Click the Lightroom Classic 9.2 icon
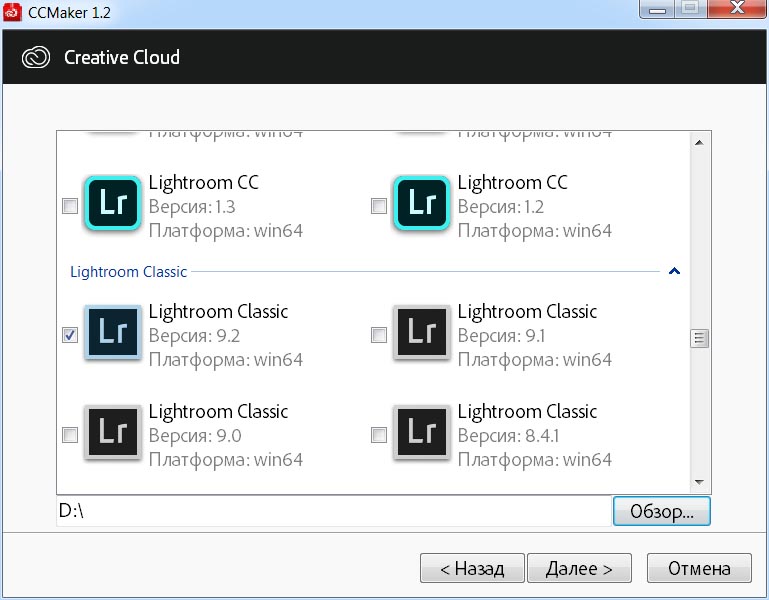 [112, 332]
